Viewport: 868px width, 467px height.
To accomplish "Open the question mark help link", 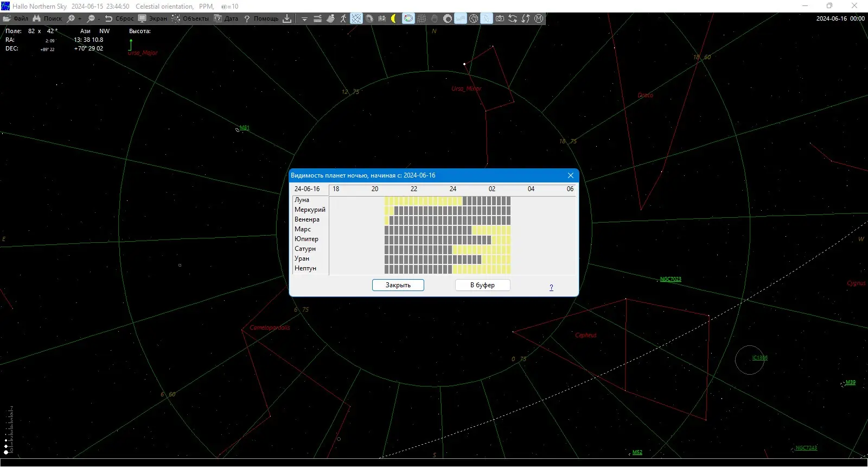I will [552, 287].
